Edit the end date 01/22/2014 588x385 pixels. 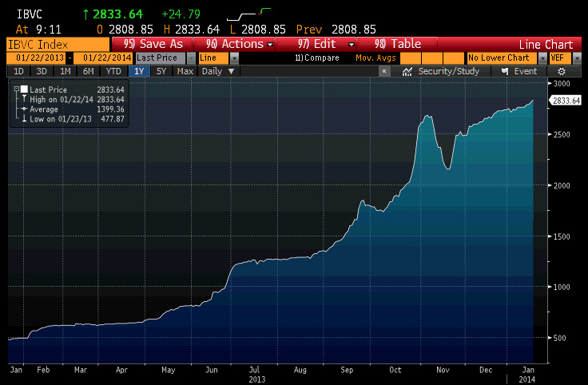pyautogui.click(x=103, y=58)
